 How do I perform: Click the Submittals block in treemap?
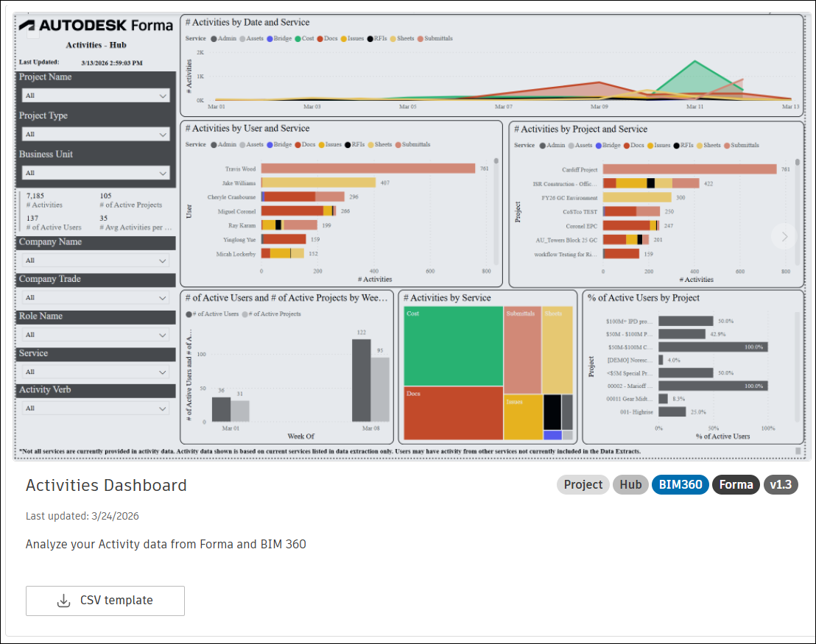click(522, 350)
